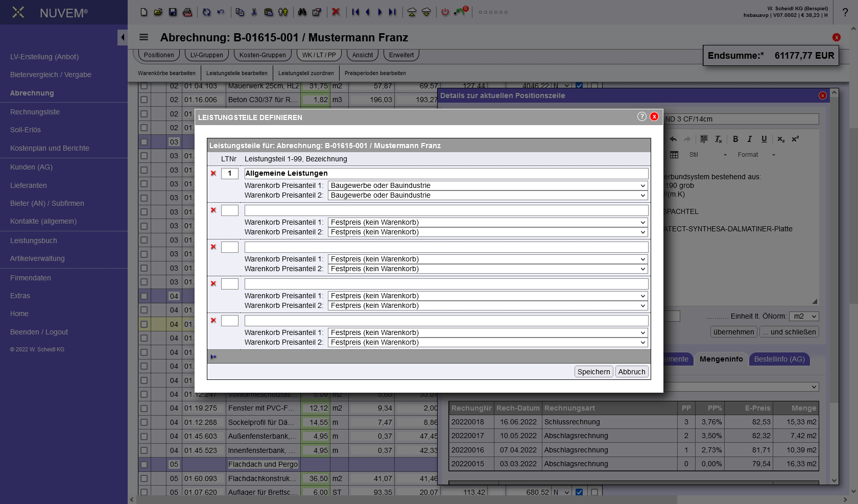Click the cloud upload icon

[x=412, y=12]
